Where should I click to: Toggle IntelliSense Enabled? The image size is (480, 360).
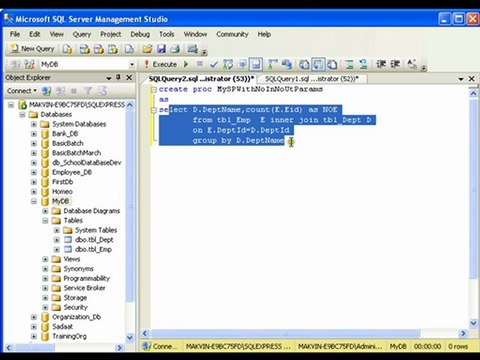[256, 64]
